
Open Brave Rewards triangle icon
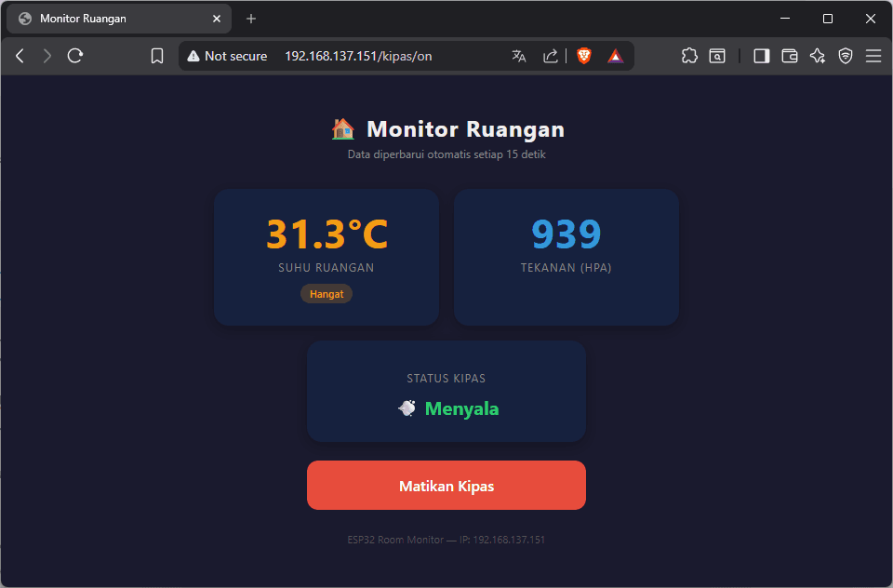(616, 56)
